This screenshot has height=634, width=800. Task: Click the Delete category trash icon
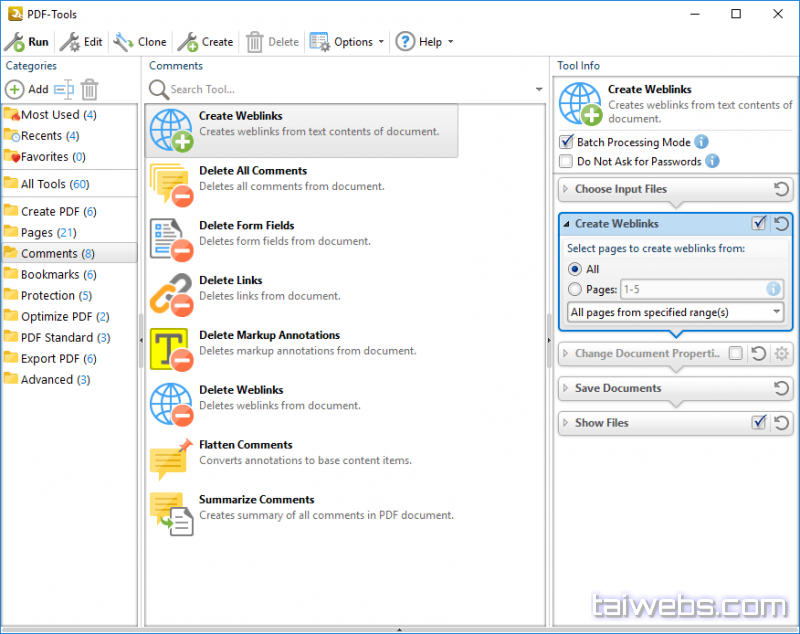(x=90, y=89)
